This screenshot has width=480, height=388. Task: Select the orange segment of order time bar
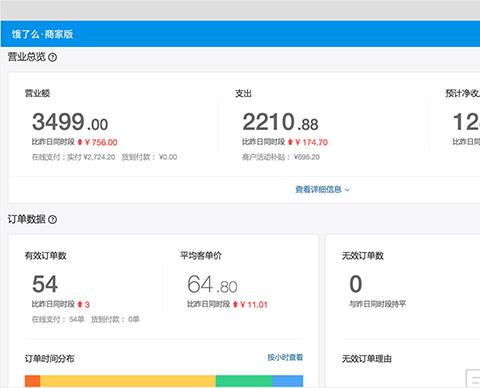pos(32,381)
